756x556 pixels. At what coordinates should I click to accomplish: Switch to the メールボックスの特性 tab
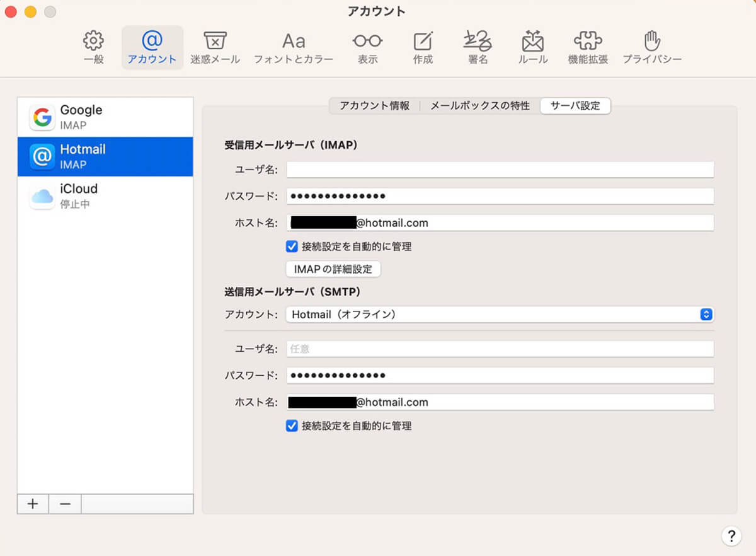(x=480, y=106)
